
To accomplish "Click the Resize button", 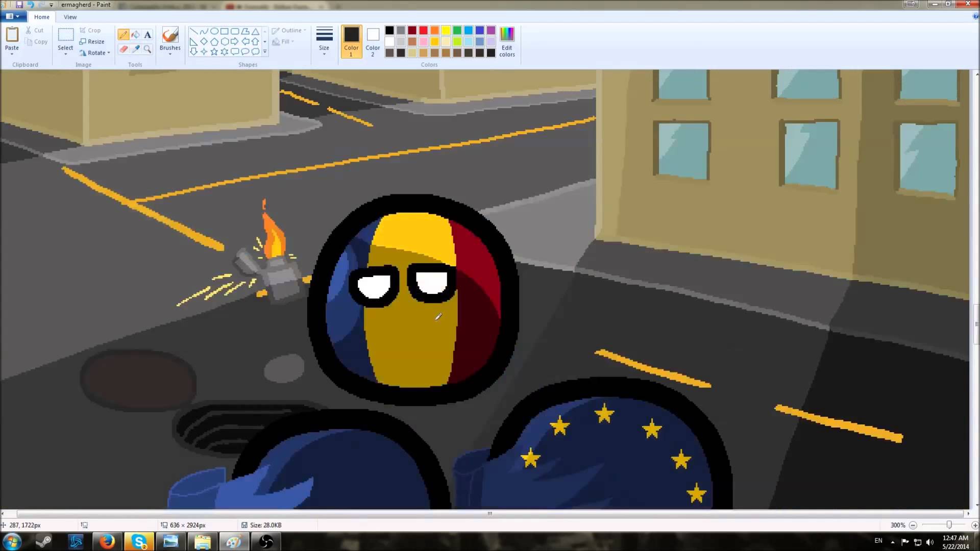I will click(92, 41).
